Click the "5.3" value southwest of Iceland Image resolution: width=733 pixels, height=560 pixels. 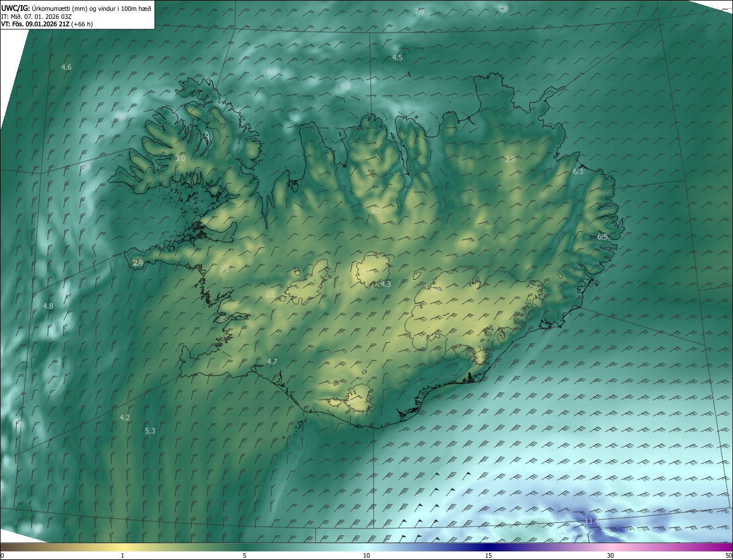click(150, 431)
